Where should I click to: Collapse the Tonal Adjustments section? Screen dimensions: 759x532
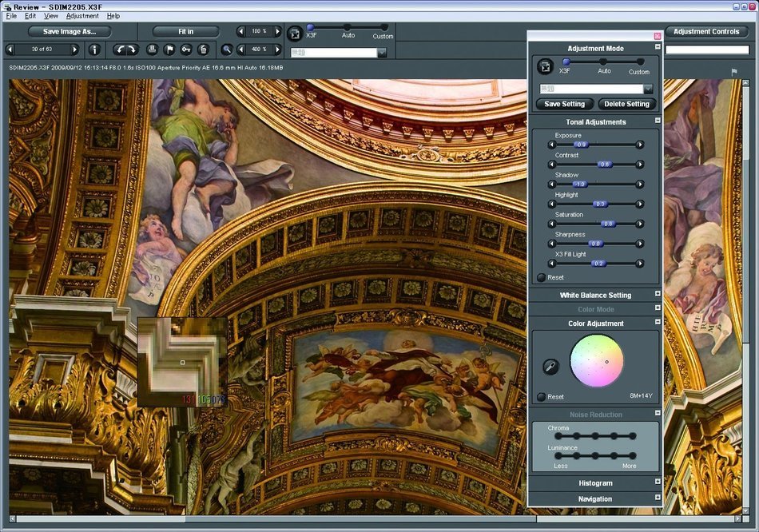[x=658, y=120]
